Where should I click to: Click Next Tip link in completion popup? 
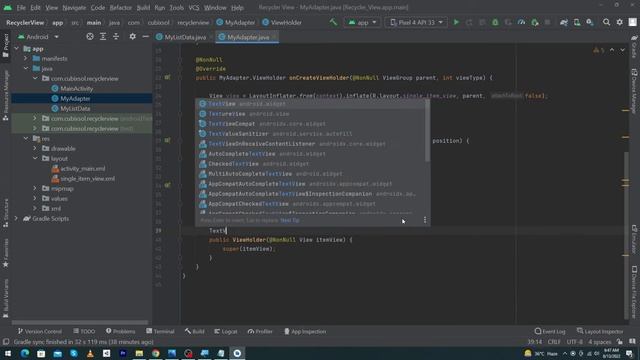pyautogui.click(x=290, y=220)
